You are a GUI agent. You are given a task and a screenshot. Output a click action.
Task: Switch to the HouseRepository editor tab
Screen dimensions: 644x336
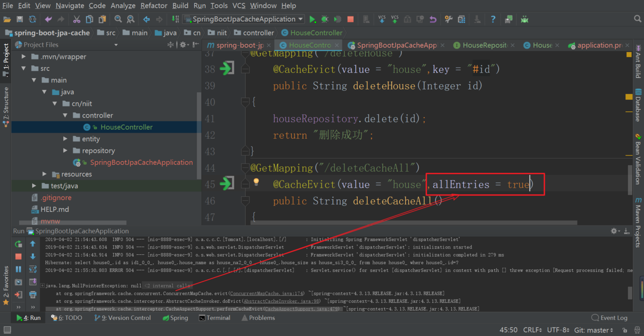pos(485,45)
